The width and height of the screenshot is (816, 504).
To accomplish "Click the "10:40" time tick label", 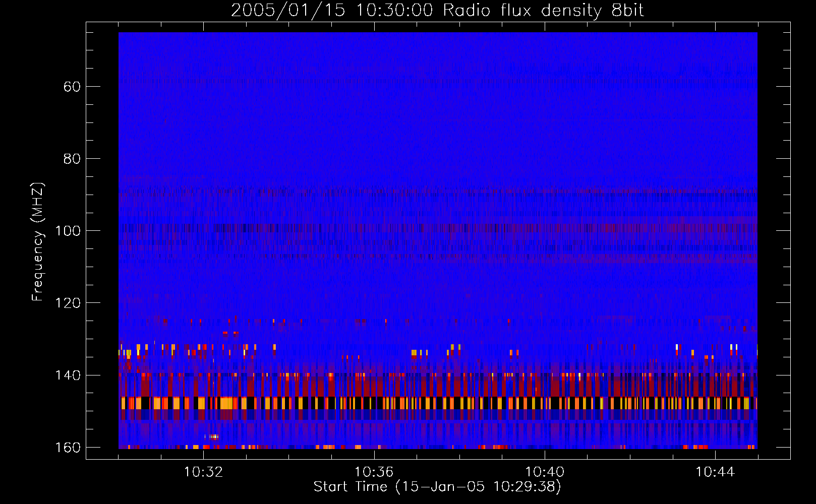I will click(545, 472).
